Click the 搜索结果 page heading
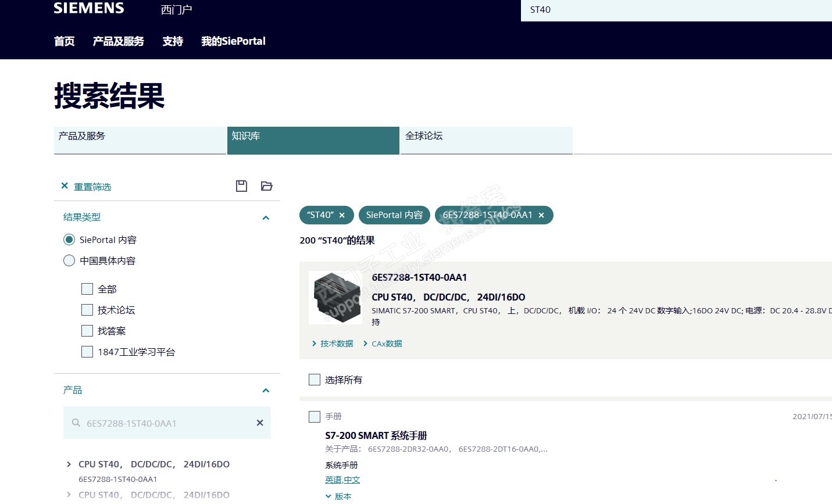 (109, 95)
